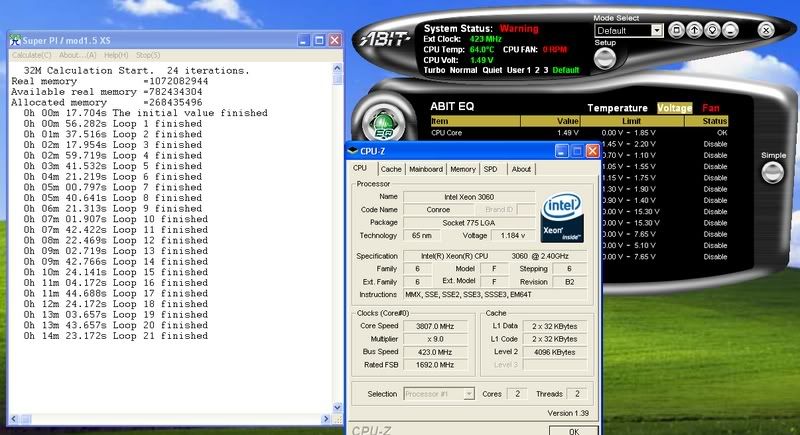The width and height of the screenshot is (800, 435).
Task: Click the CPU-Z title bar icon
Action: 353,151
